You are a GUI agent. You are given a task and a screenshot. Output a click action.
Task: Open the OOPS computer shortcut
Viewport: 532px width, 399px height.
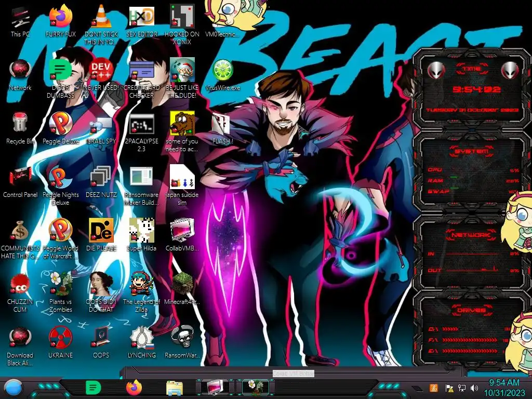(x=101, y=337)
